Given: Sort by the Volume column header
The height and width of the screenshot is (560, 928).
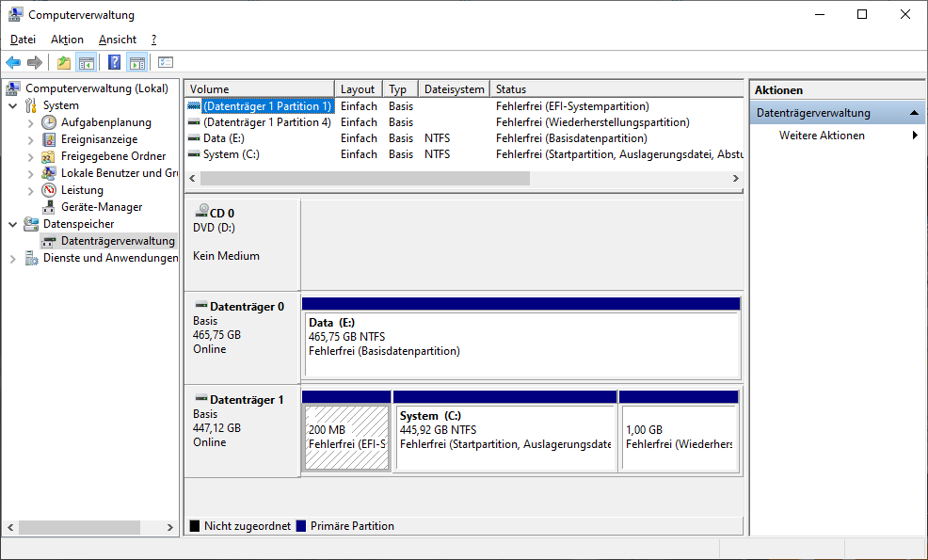Looking at the screenshot, I should tap(260, 88).
